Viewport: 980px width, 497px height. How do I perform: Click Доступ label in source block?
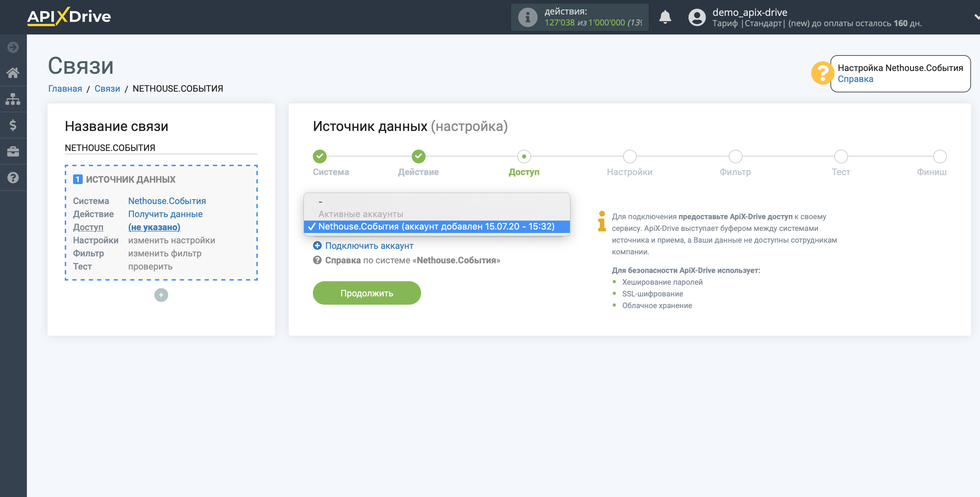[x=88, y=227]
